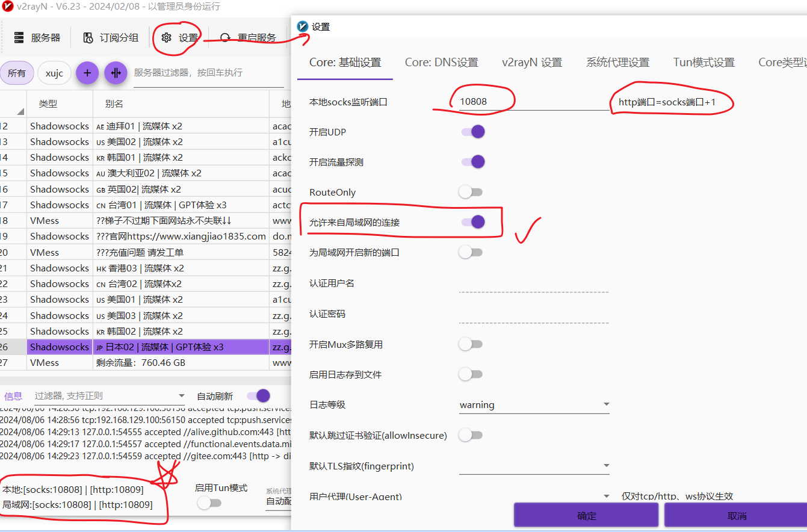Toggle 开启UDP switch
The width and height of the screenshot is (807, 532).
(x=473, y=132)
